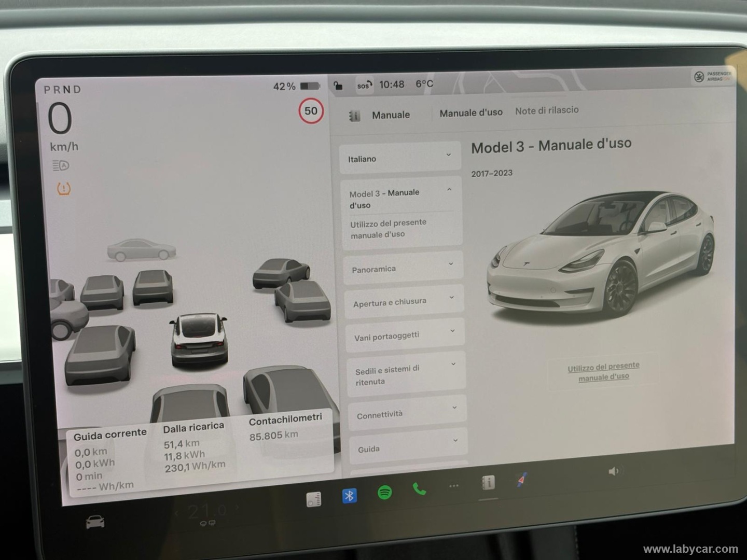Launch the navigation map app icon
This screenshot has width=747, height=560.
[522, 480]
